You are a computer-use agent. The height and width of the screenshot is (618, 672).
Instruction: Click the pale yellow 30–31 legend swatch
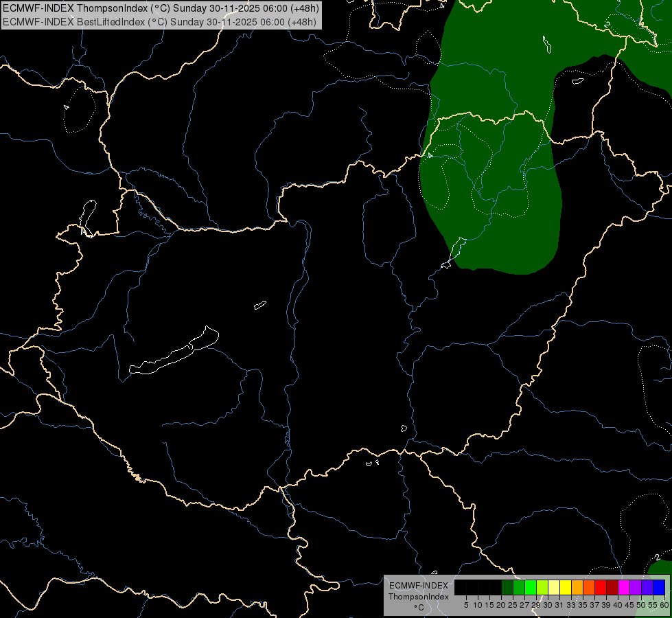pyautogui.click(x=554, y=587)
